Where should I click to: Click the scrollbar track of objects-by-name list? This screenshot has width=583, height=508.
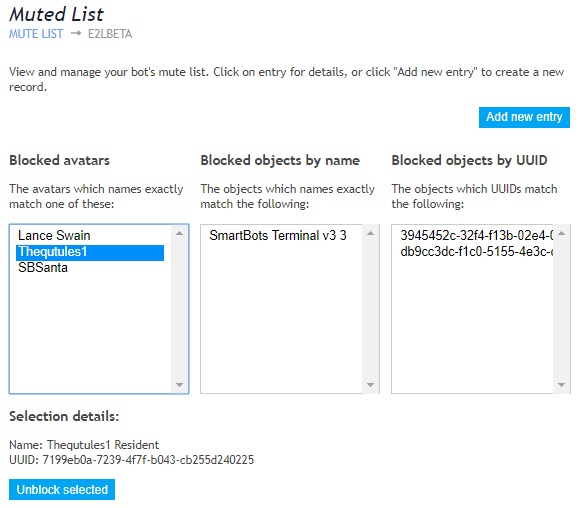[x=370, y=309]
